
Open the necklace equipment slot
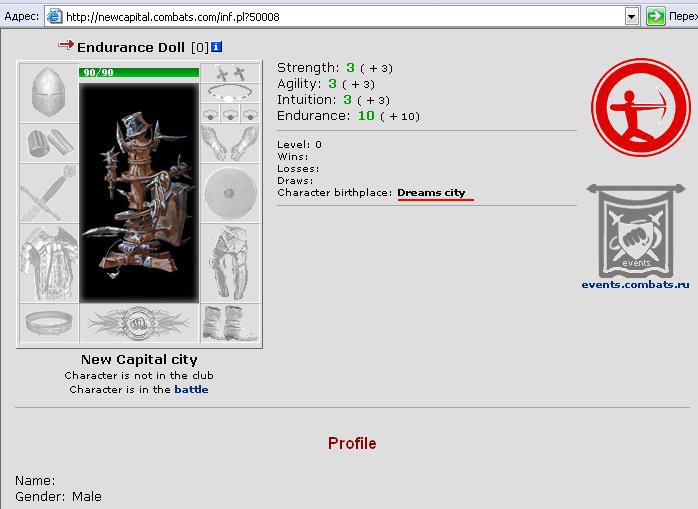tap(230, 93)
